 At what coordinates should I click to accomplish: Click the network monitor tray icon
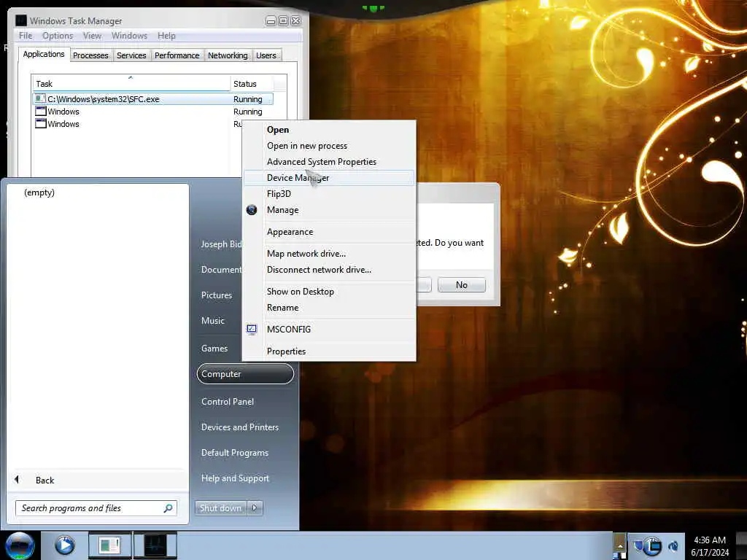click(654, 546)
